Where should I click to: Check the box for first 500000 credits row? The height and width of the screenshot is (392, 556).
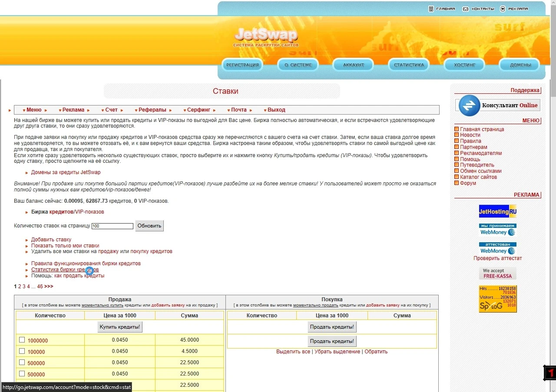22,362
